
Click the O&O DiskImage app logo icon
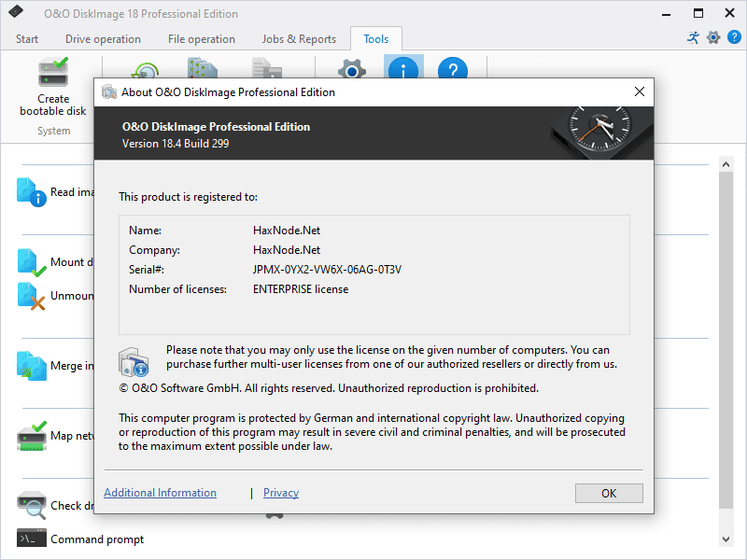16,11
